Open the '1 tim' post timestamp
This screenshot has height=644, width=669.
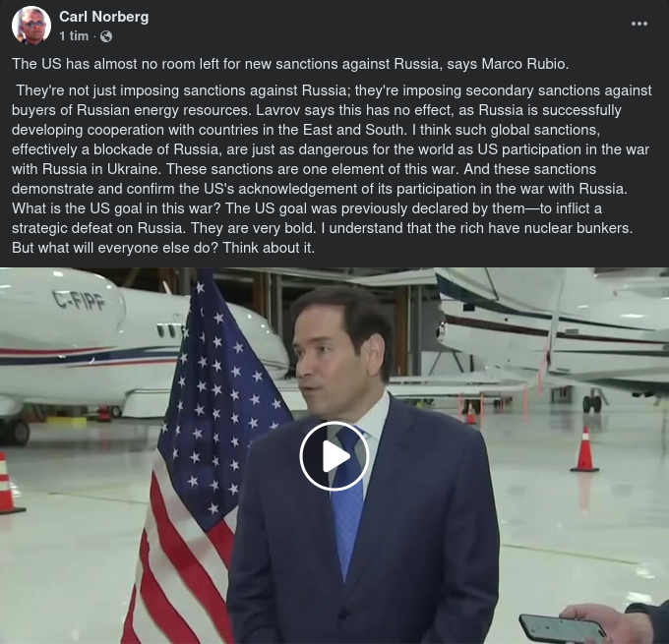click(x=74, y=36)
